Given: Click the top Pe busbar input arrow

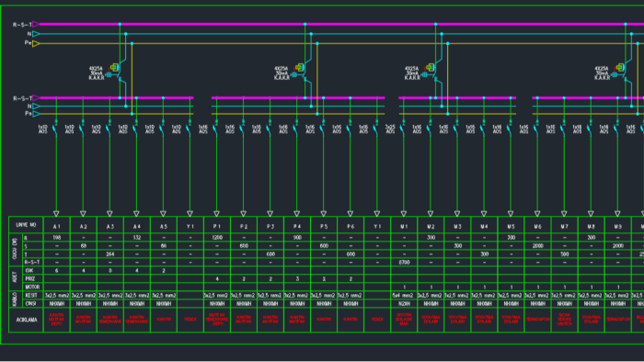Looking at the screenshot, I should (x=36, y=43).
